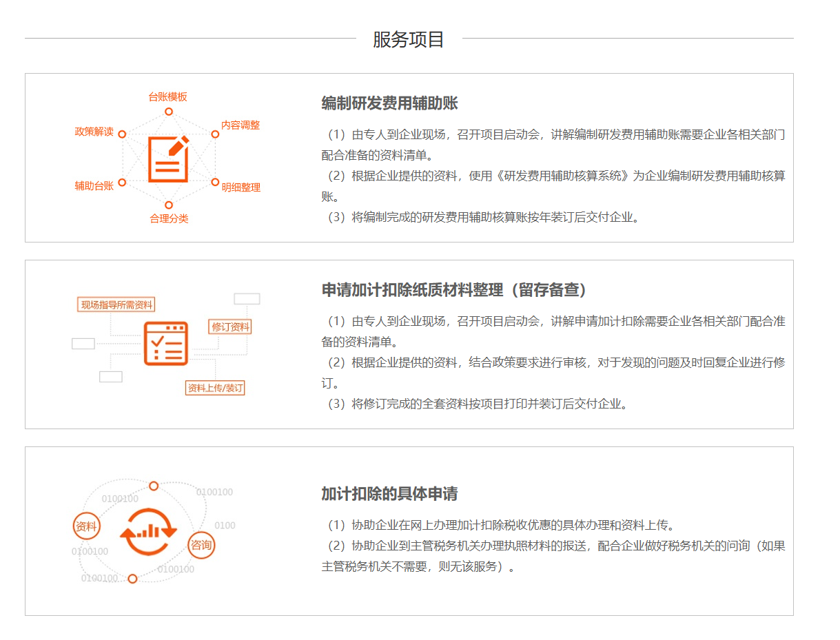Image resolution: width=840 pixels, height=640 pixels.
Task: Click the circular sync chart icon
Action: tap(148, 531)
